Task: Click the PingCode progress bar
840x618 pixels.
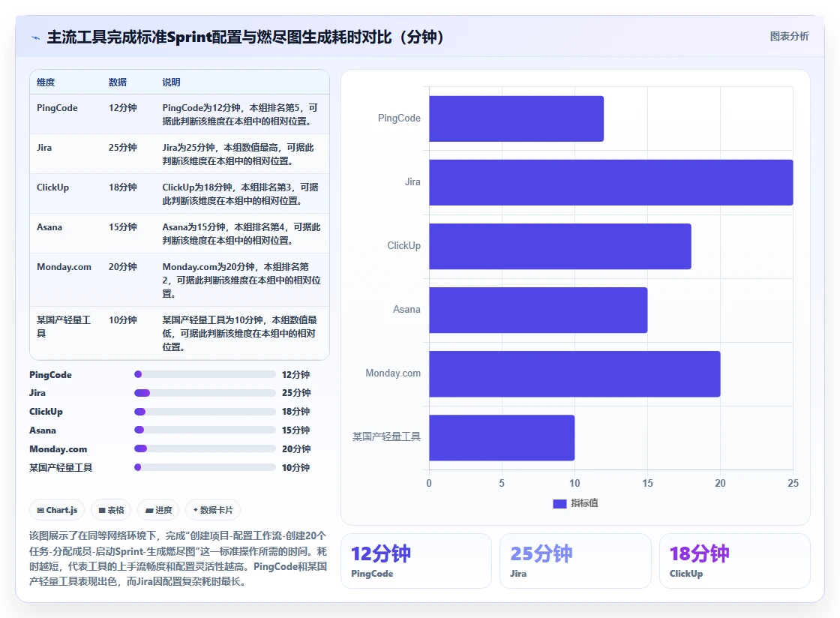Action: 205,374
